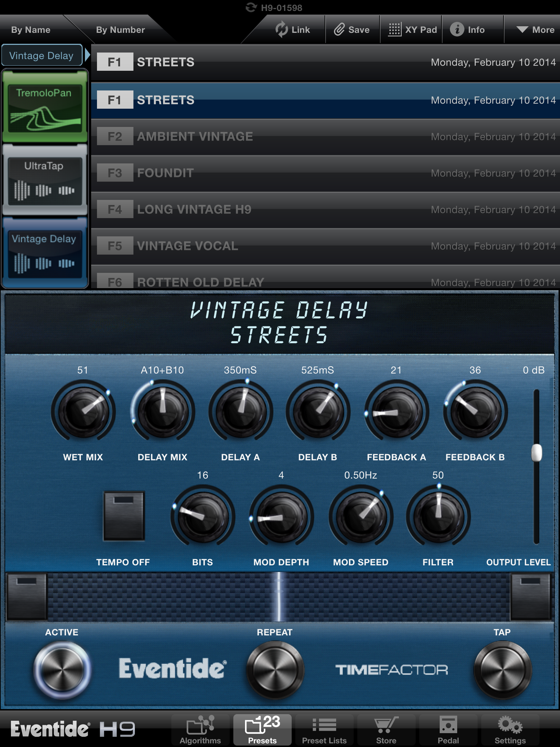This screenshot has width=560, height=747.
Task: Click the FILTER knob
Action: pyautogui.click(x=438, y=516)
